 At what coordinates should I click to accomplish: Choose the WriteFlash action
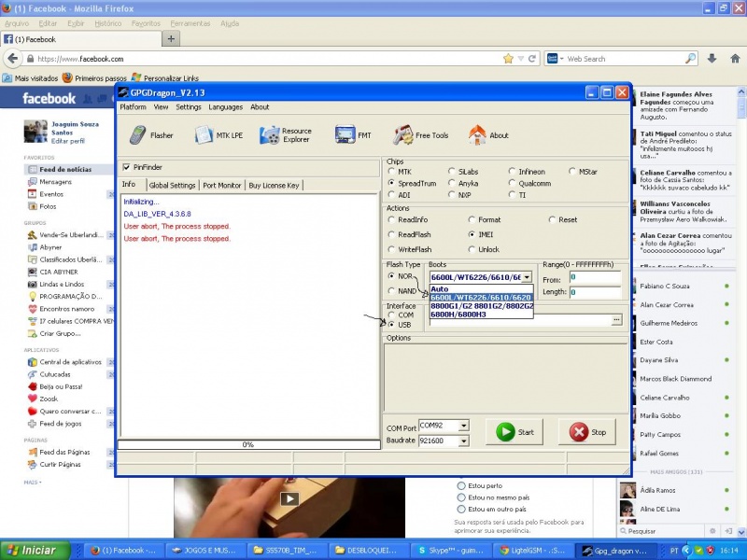[391, 249]
